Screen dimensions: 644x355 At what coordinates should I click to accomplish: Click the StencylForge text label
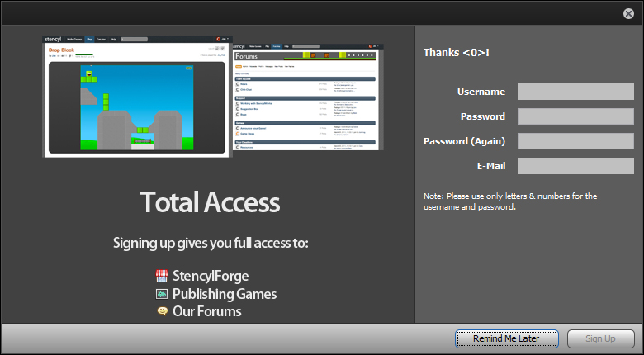211,276
